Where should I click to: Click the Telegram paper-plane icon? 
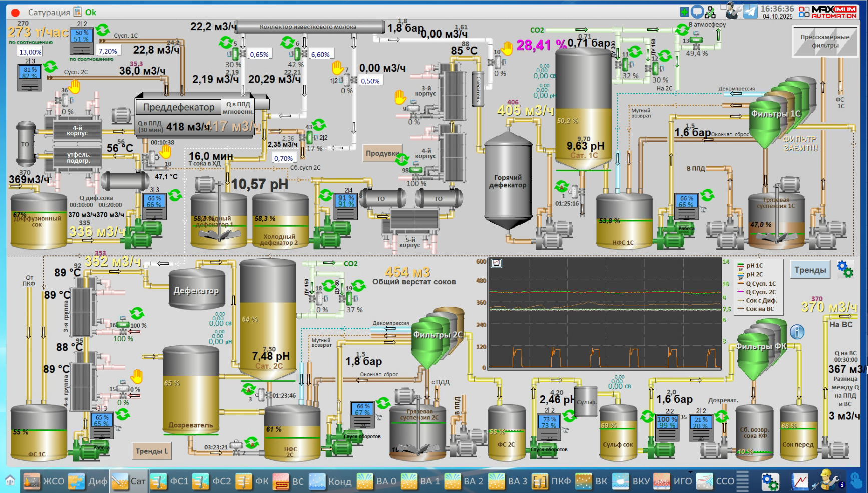point(750,12)
